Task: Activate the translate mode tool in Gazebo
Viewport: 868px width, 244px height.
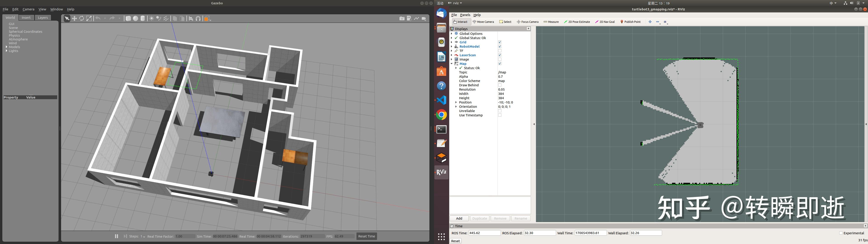Action: 74,19
